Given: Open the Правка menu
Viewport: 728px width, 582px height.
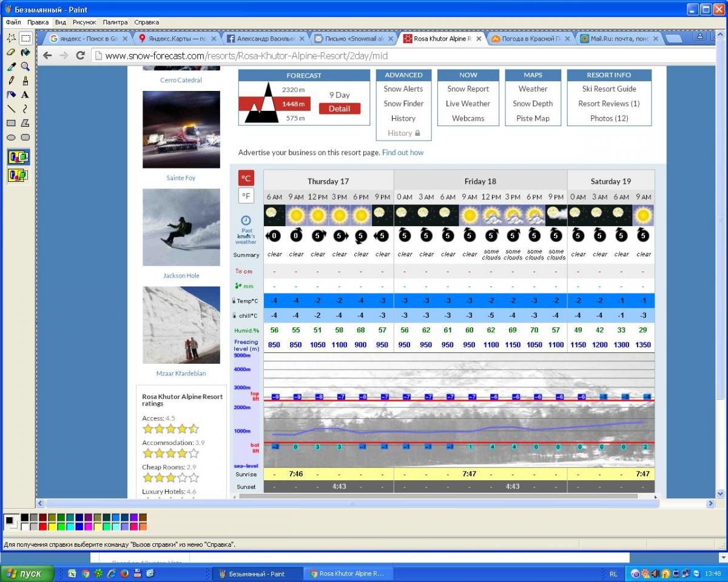Looking at the screenshot, I should coord(38,22).
